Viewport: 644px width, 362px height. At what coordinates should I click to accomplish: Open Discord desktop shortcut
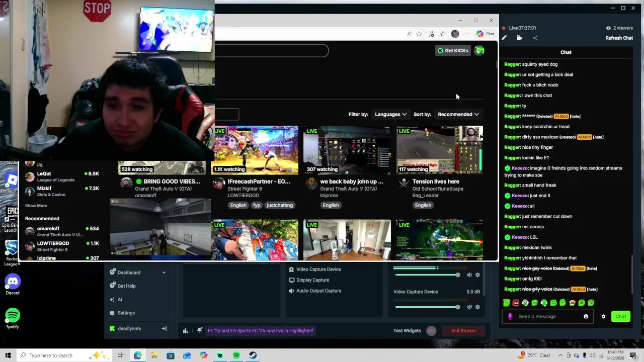pyautogui.click(x=13, y=285)
